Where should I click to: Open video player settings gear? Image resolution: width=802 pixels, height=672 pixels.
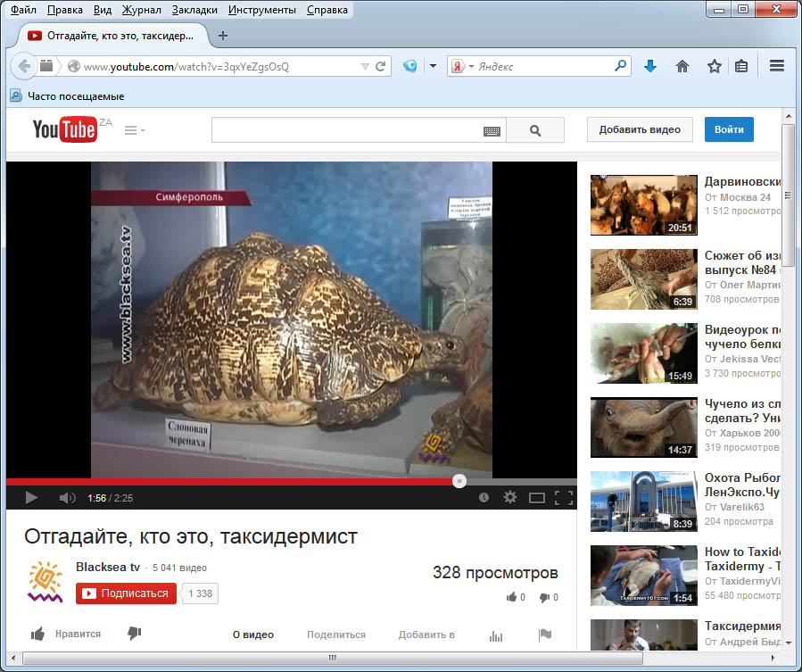coord(510,498)
